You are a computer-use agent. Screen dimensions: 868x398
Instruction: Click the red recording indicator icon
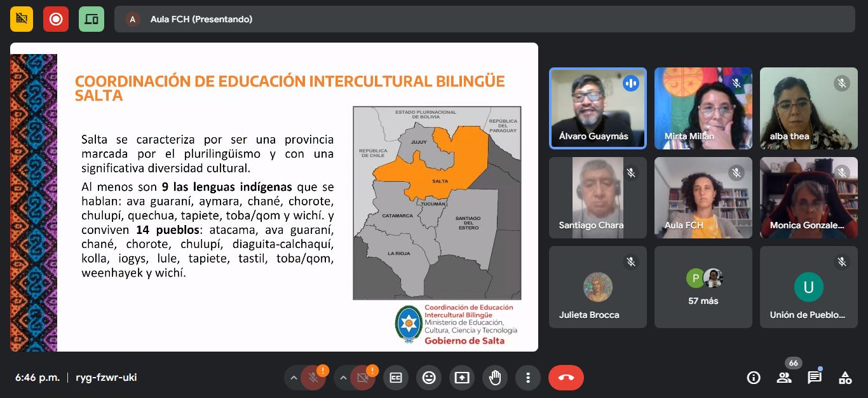[x=56, y=19]
